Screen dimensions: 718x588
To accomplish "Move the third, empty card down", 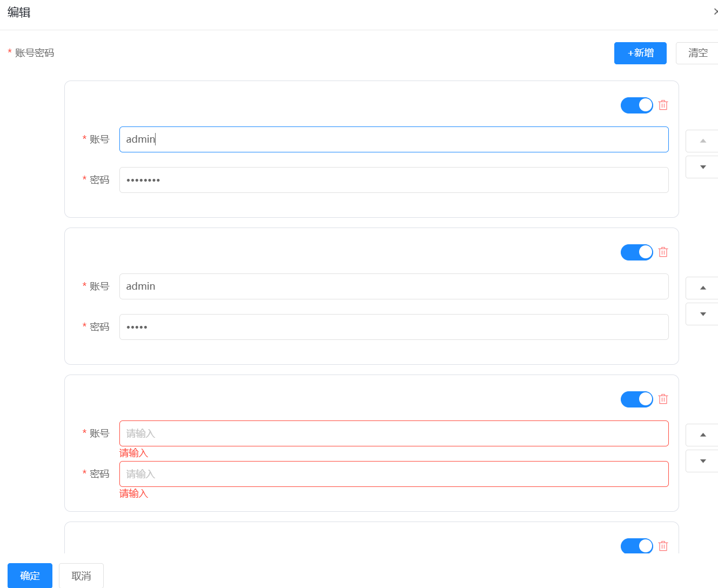I will coord(702,461).
